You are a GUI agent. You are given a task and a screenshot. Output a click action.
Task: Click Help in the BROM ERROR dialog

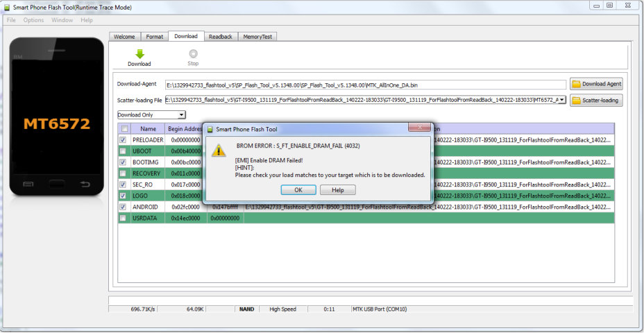point(337,190)
